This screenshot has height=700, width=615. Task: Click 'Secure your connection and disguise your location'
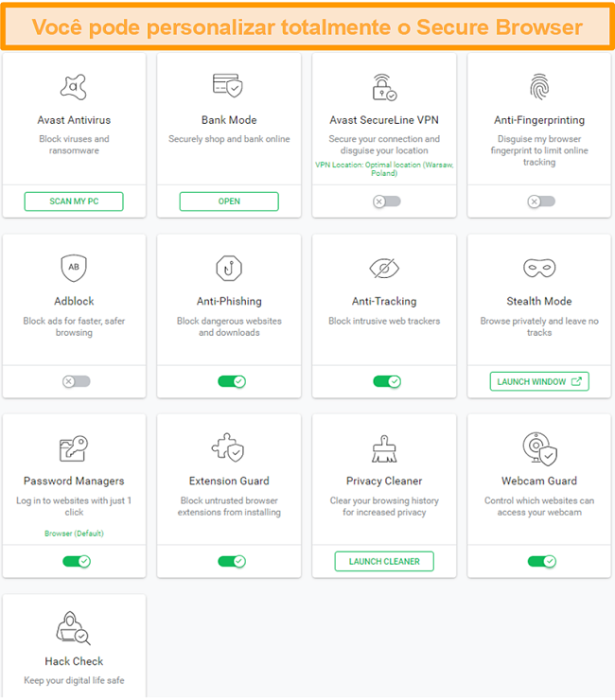[384, 145]
